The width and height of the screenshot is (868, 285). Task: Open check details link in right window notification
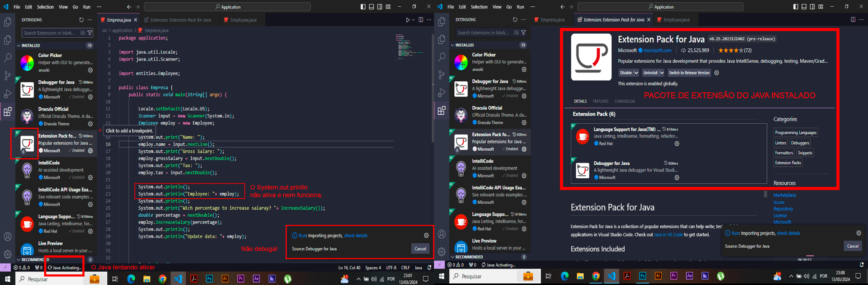788,233
